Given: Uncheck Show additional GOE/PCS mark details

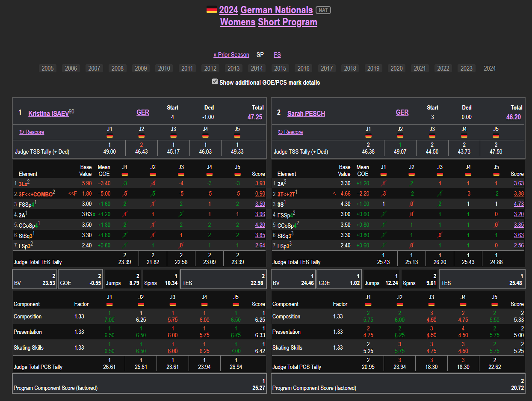Looking at the screenshot, I should coord(215,82).
